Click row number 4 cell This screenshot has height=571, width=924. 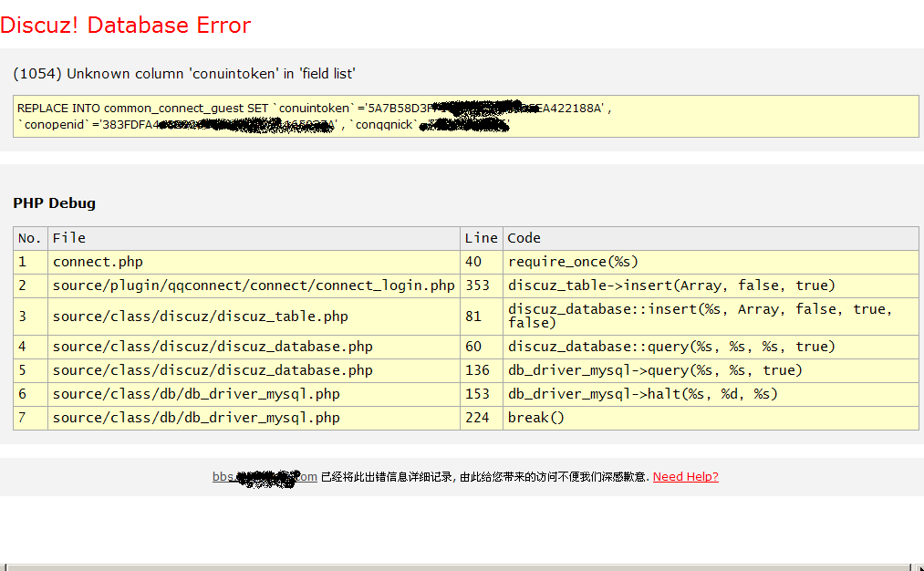(30, 348)
